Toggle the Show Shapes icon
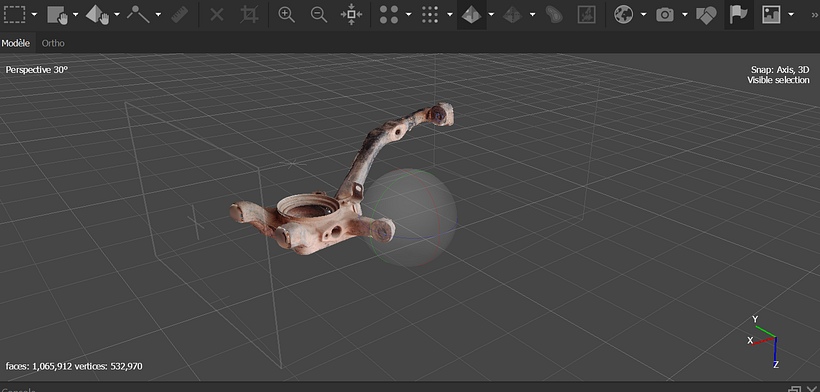 coord(706,15)
